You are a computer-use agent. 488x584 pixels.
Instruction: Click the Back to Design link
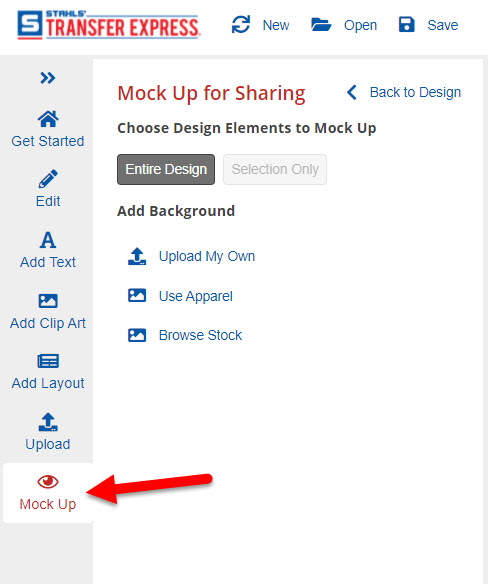[x=415, y=92]
